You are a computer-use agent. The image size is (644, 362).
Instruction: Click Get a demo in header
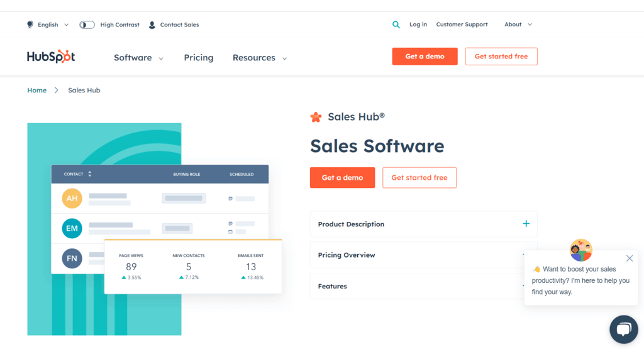click(425, 56)
